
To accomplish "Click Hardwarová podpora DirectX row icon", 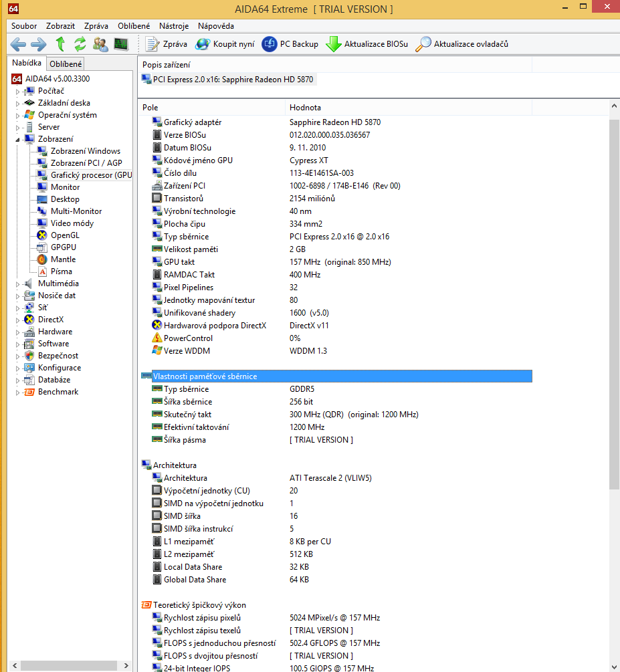I will coord(157,325).
